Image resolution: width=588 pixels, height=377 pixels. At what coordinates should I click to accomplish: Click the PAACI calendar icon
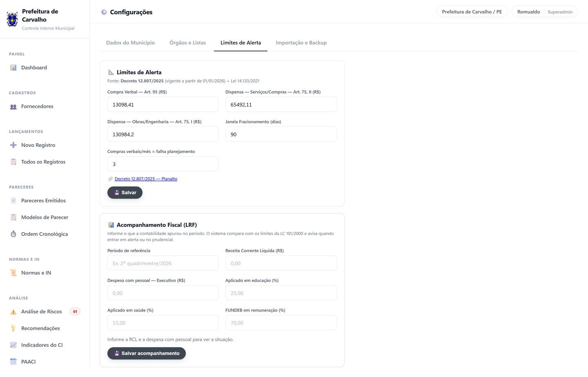(13, 362)
